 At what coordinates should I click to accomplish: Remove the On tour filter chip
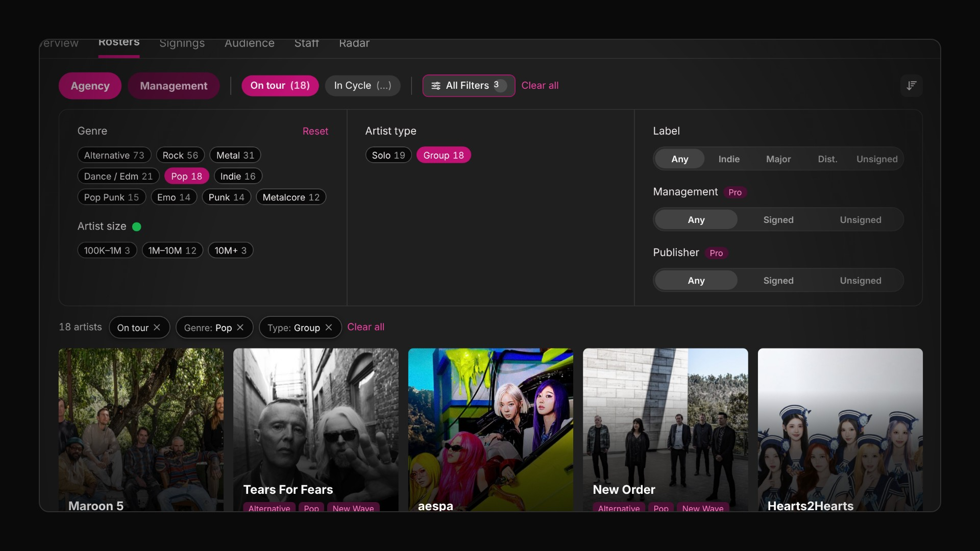click(x=157, y=328)
